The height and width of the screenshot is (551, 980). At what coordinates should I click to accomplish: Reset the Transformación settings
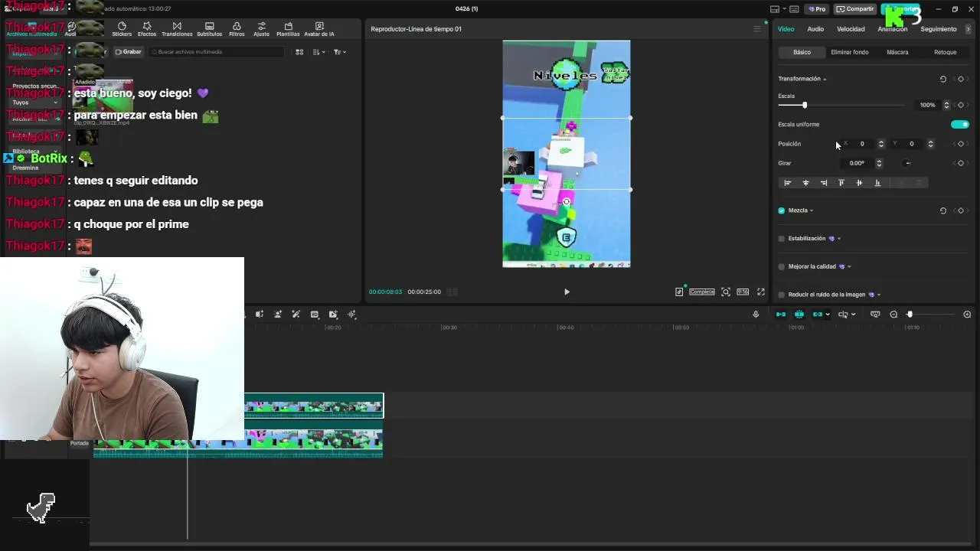click(942, 79)
